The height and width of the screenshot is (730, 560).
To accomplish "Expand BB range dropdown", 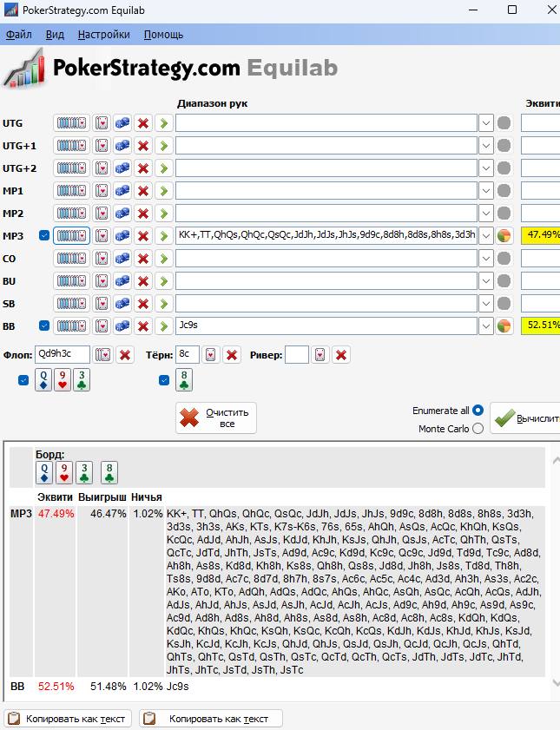I will coord(486,326).
